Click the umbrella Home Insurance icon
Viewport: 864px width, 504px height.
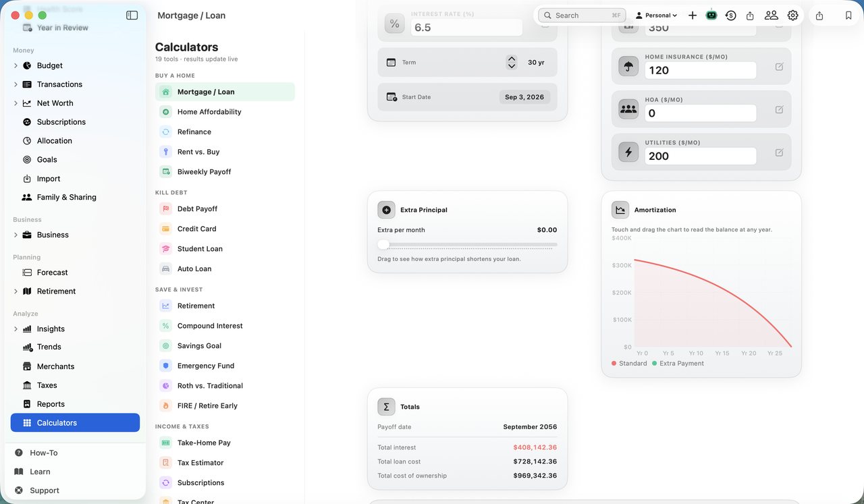628,66
